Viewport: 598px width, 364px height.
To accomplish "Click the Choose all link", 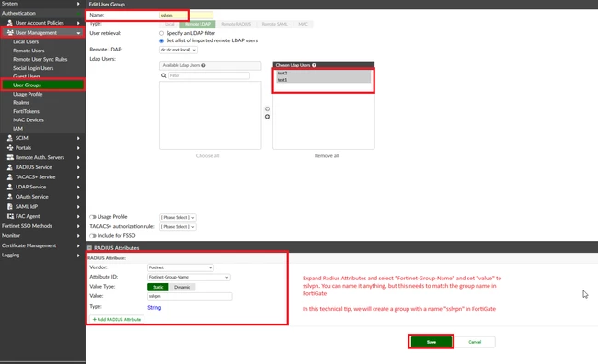I will 208,156.
